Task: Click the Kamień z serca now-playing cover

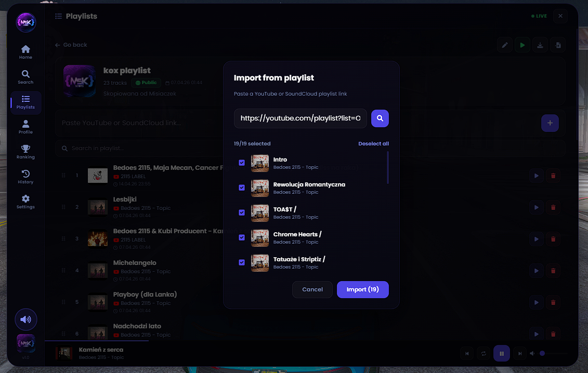Action: (x=64, y=353)
